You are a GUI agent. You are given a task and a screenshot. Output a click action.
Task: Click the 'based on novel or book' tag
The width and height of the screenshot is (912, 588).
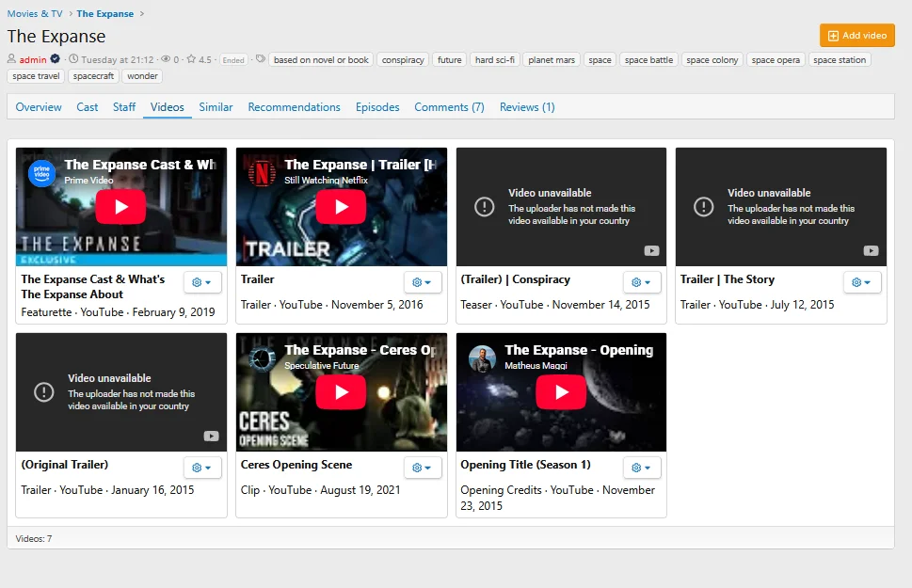click(321, 59)
